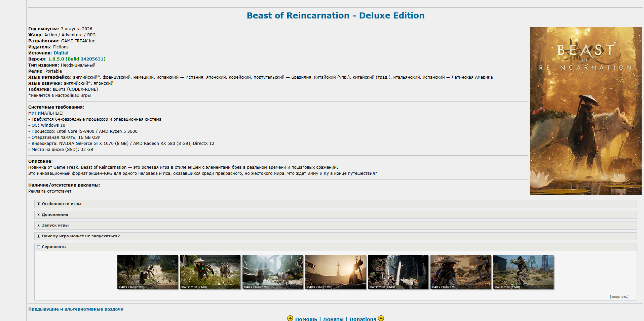The image size is (644, 321).
Task: Open third screenshot with stone arch bridge
Action: (273, 272)
